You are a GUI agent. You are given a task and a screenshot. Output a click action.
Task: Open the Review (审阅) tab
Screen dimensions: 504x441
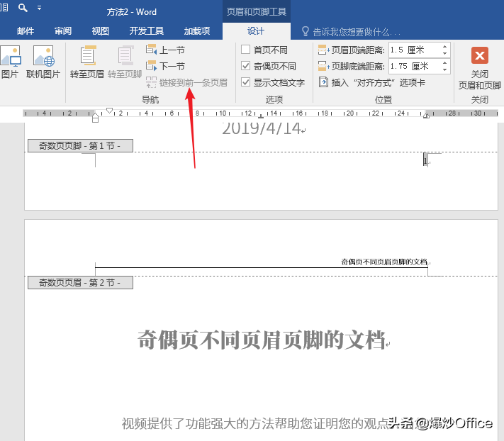tap(63, 31)
